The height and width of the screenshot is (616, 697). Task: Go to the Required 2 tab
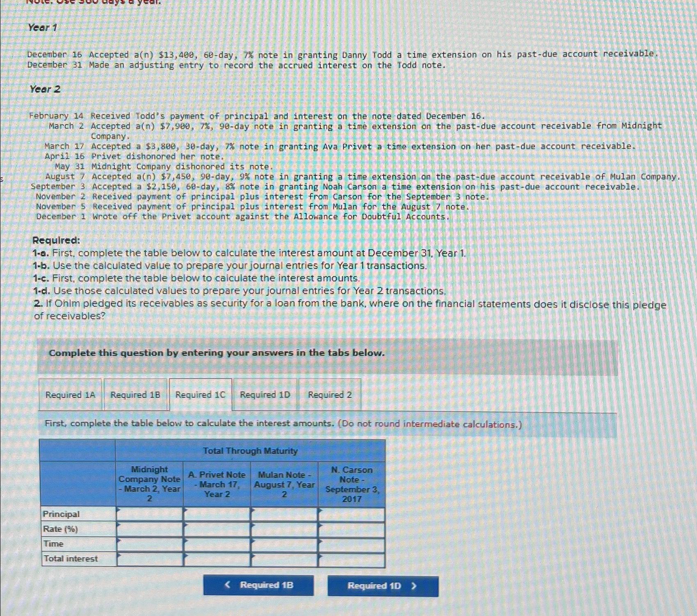point(330,395)
